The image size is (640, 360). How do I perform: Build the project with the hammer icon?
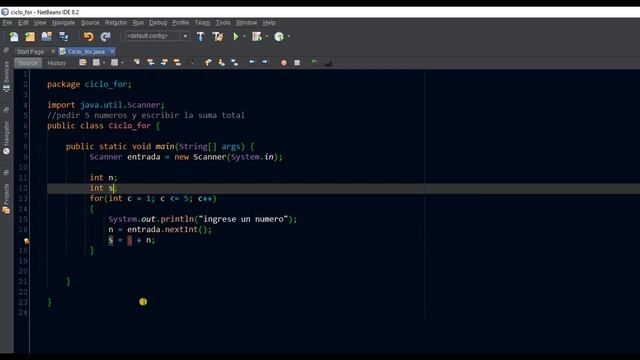200,37
